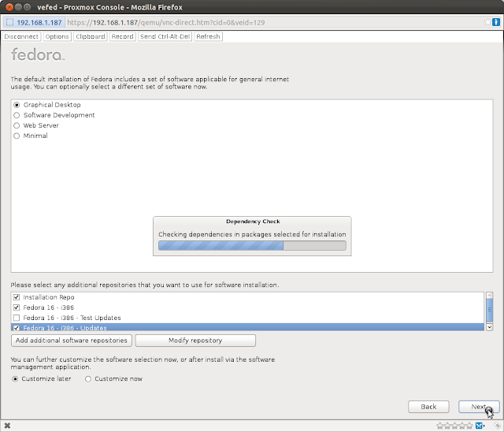Click the repository list scrollbar thumb
Image resolution: width=504 pixels, height=432 pixels.
tap(489, 310)
